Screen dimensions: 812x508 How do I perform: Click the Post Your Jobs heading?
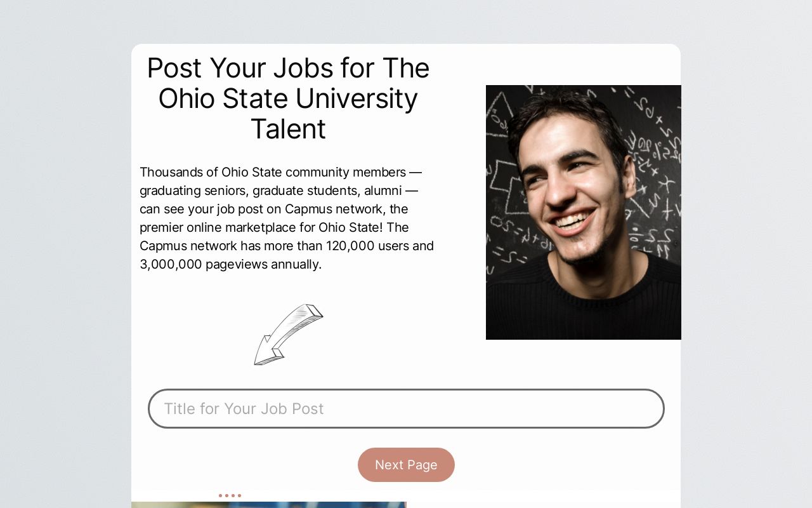(288, 98)
